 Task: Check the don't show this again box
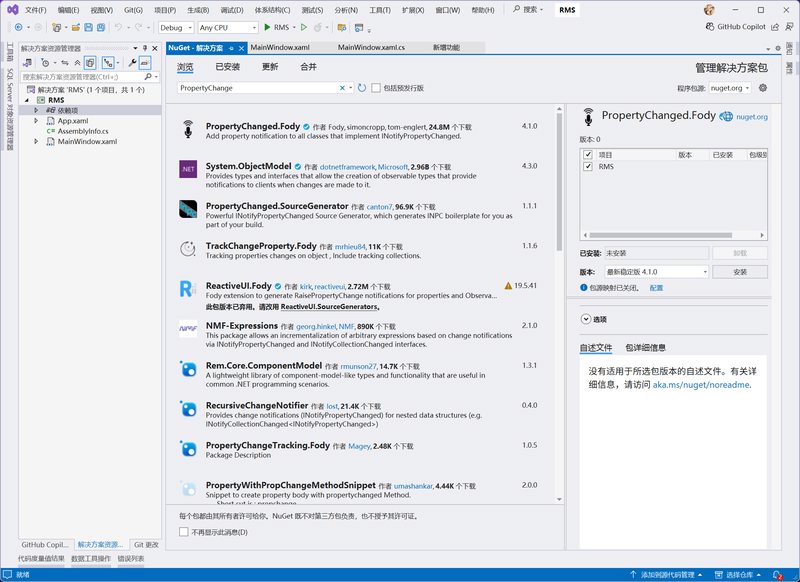(x=183, y=532)
